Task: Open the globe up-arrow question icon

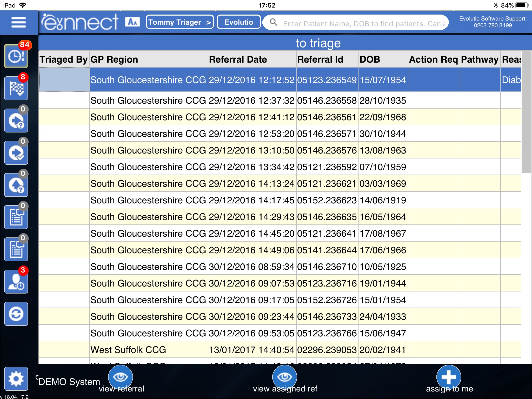Action: (x=16, y=185)
